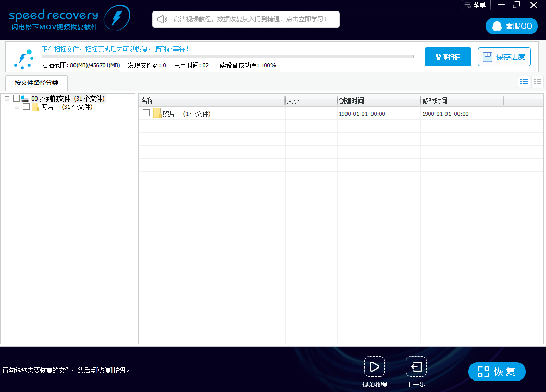Expand the 照片 tree node
The height and width of the screenshot is (392, 546).
[x=17, y=107]
